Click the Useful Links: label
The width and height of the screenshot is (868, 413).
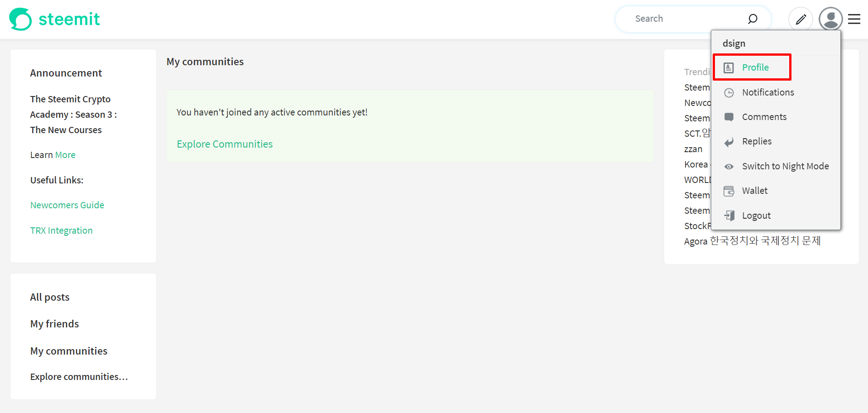(57, 180)
